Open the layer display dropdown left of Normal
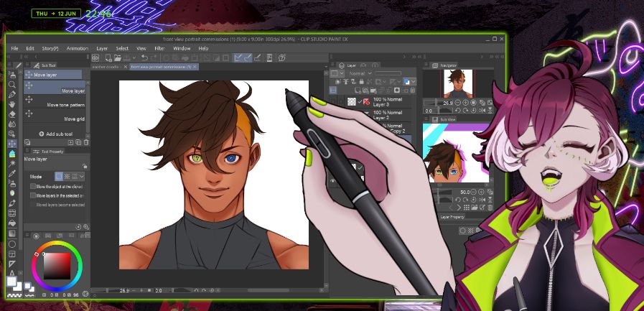 pos(337,73)
